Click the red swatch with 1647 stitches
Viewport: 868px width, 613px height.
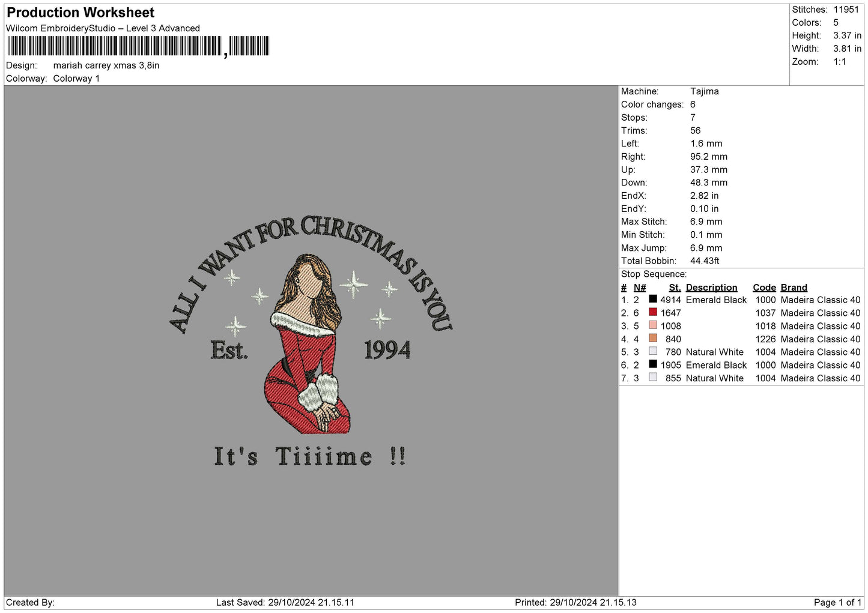[x=653, y=312]
